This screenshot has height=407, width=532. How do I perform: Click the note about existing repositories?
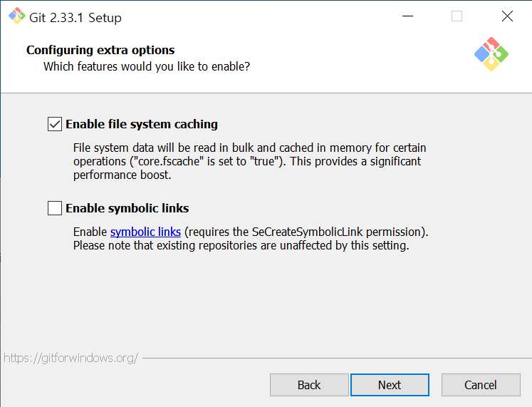tap(241, 246)
